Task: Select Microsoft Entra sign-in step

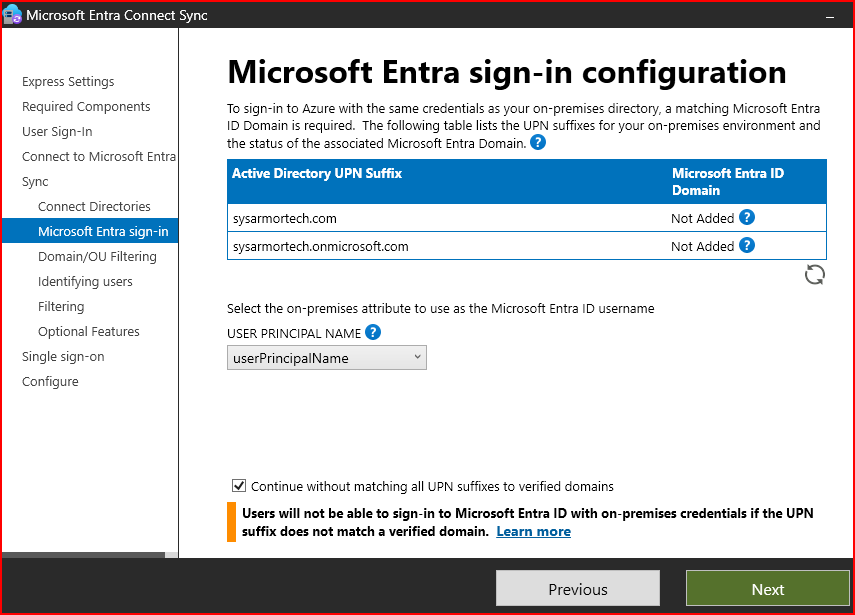Action: click(90, 231)
